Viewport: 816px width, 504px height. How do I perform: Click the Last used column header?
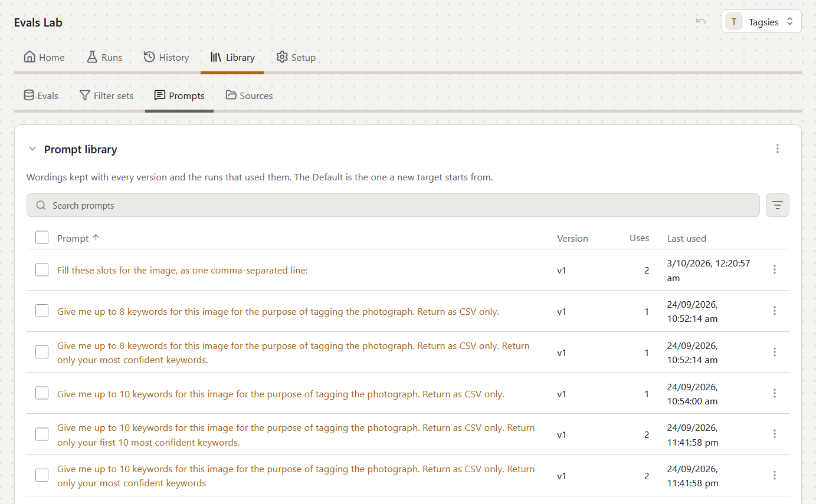pyautogui.click(x=687, y=238)
